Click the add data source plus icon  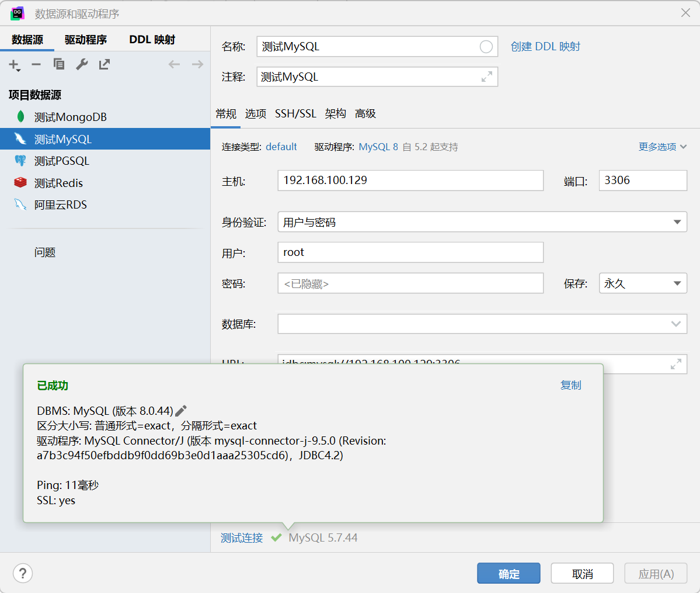(x=14, y=65)
